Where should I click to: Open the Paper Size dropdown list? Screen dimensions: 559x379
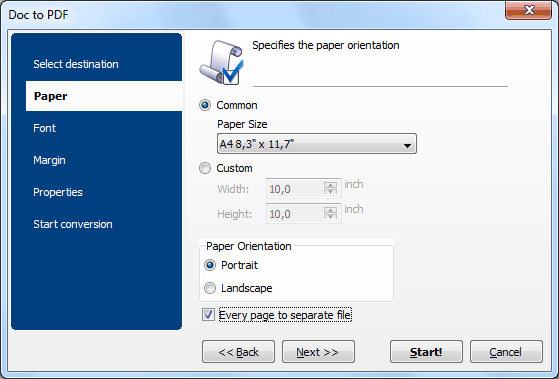317,144
